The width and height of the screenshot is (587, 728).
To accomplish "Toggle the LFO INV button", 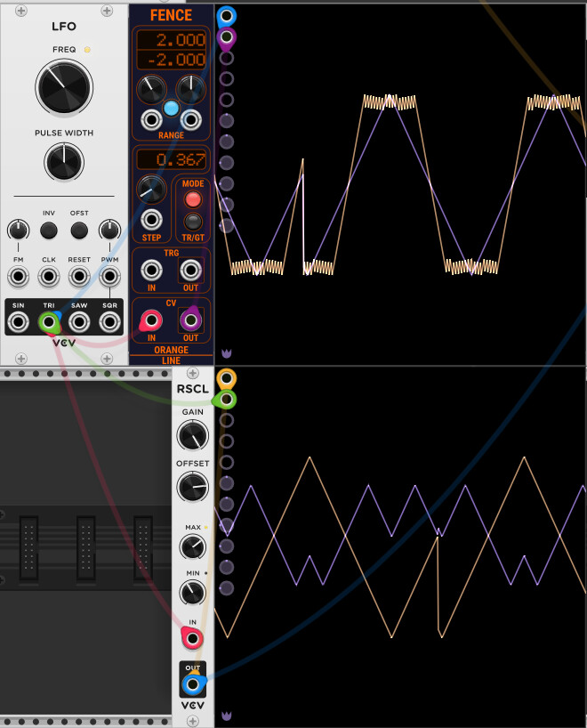I will (x=49, y=231).
